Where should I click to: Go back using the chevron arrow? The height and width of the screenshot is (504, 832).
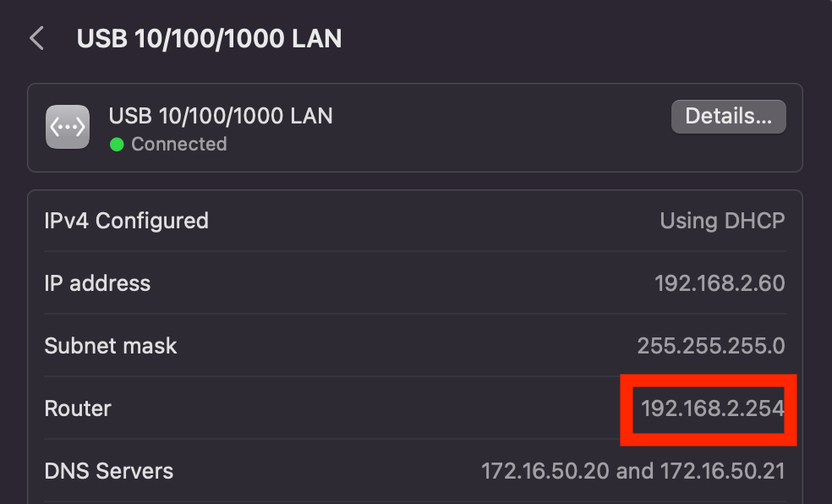pyautogui.click(x=36, y=38)
